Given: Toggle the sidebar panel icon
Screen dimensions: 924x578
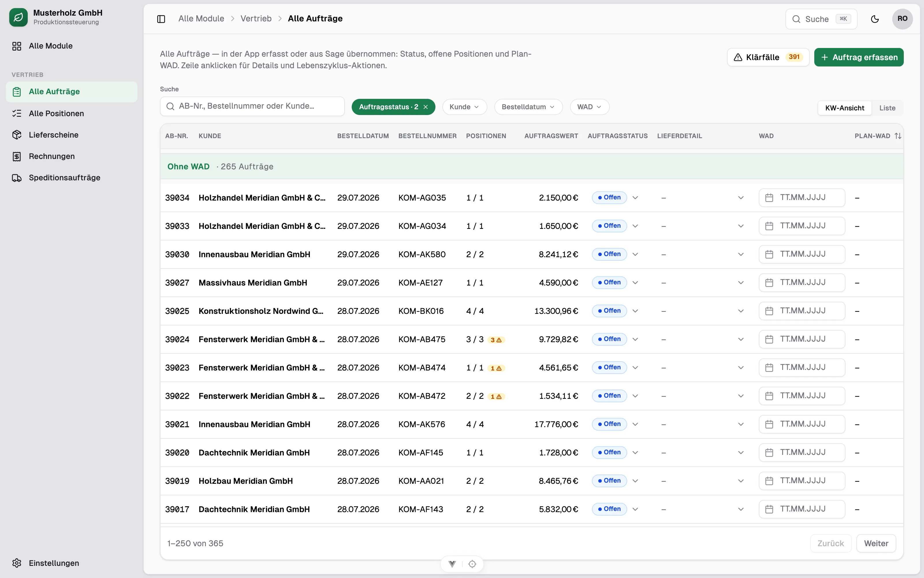Looking at the screenshot, I should 161,19.
